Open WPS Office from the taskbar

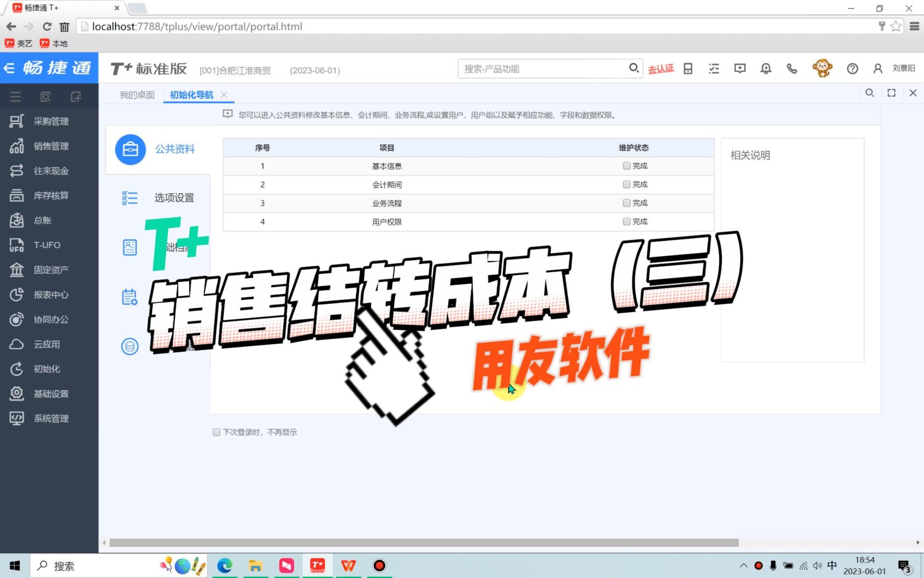pos(349,566)
